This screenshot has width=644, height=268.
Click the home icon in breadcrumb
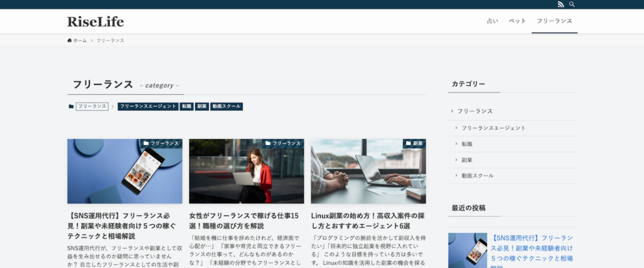coord(70,40)
